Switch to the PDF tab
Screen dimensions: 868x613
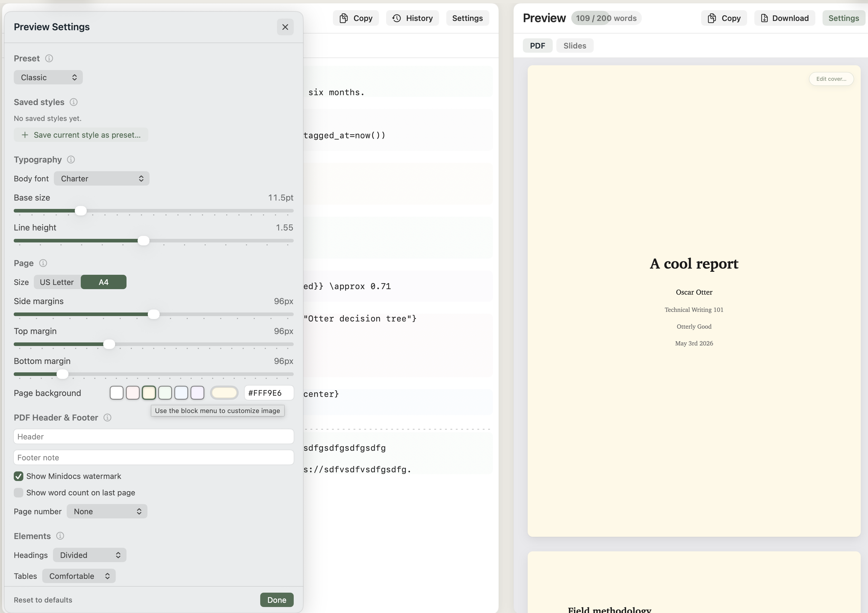tap(537, 45)
